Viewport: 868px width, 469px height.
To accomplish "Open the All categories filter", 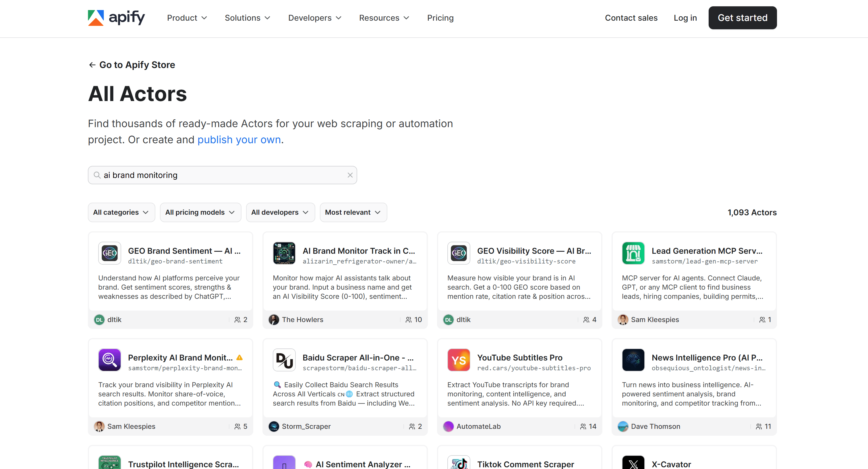I will pos(121,212).
